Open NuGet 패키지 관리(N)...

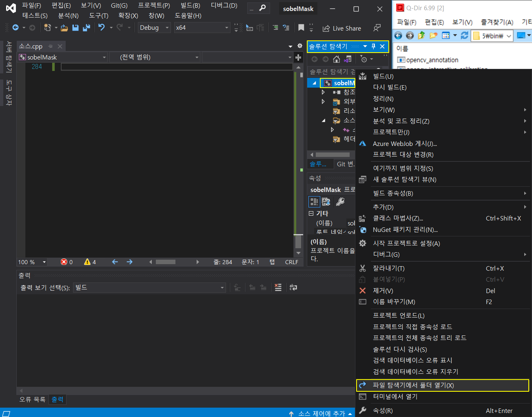pyautogui.click(x=443, y=229)
